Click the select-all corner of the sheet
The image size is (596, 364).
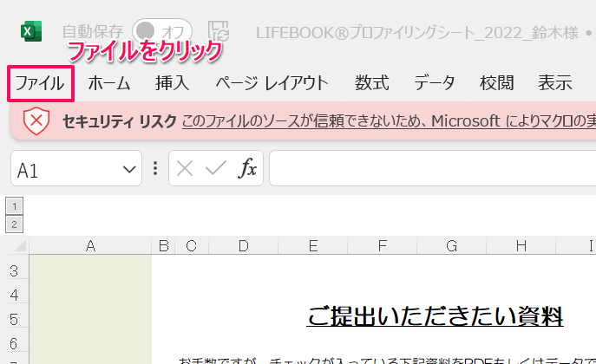16,245
